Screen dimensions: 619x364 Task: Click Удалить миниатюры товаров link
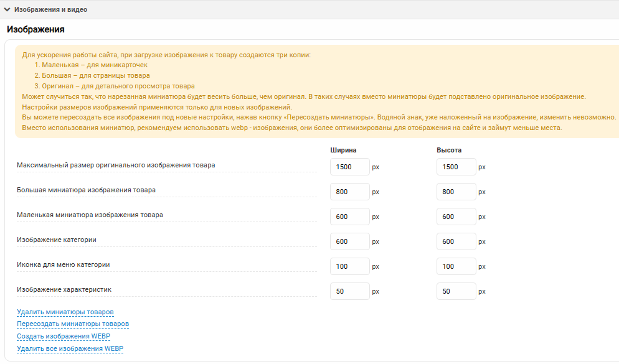65,312
